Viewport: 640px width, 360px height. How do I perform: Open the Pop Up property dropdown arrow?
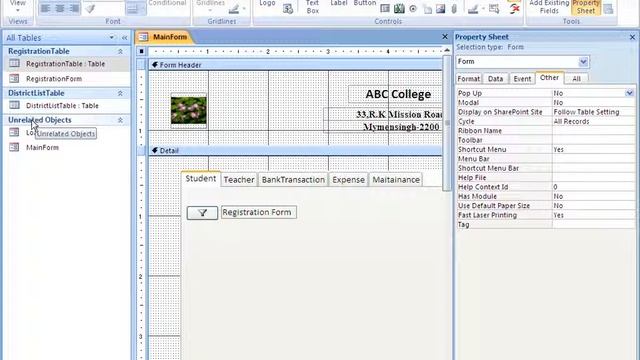(629, 93)
